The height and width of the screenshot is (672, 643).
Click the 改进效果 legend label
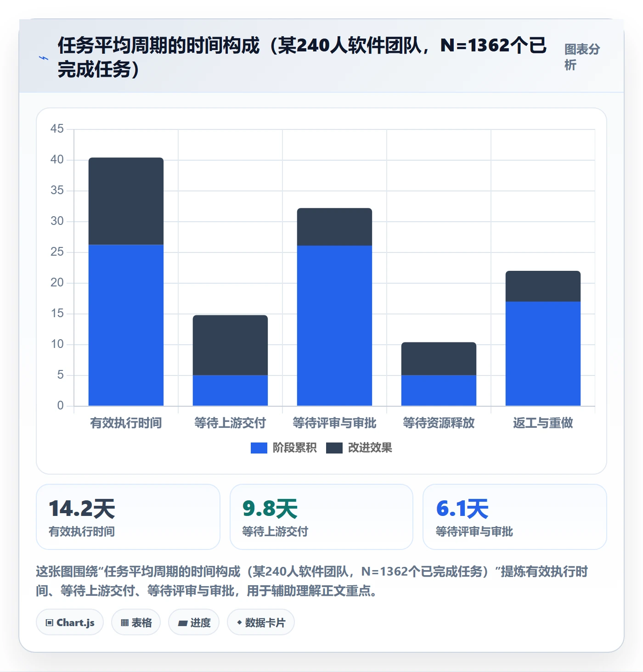(x=370, y=448)
